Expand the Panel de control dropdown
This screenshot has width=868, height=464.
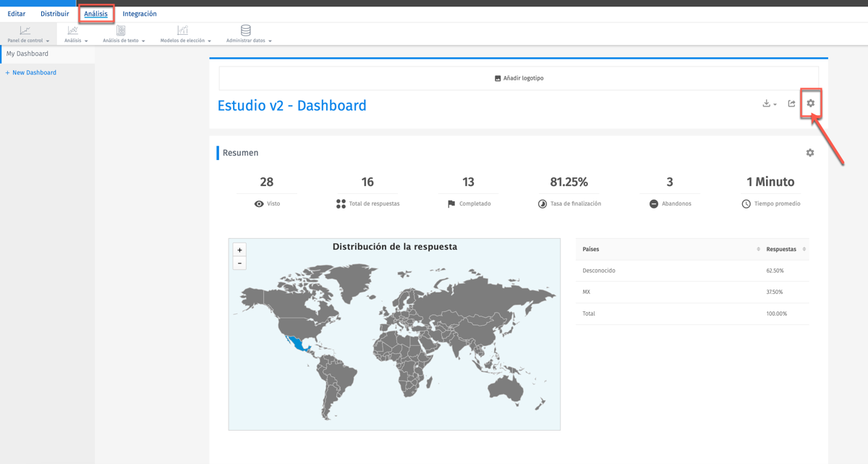pyautogui.click(x=48, y=41)
